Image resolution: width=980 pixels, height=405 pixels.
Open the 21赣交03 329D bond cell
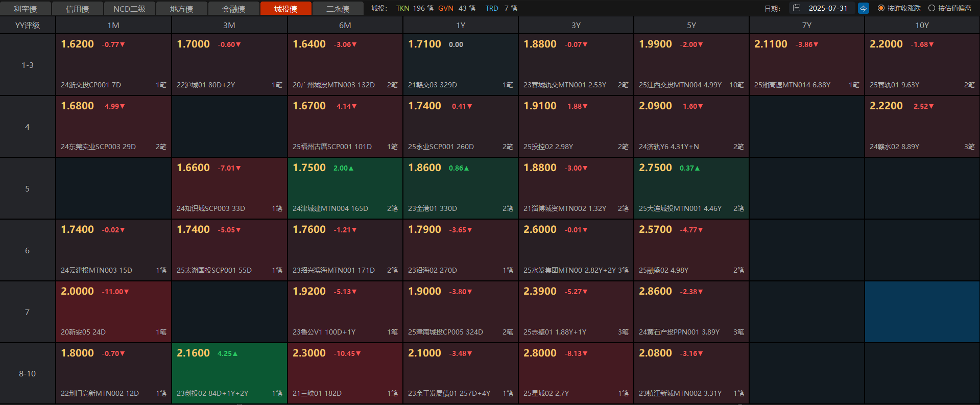(x=461, y=65)
